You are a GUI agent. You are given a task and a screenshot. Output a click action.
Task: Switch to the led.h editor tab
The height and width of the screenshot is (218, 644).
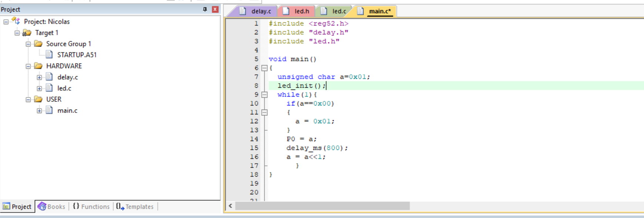pos(296,11)
